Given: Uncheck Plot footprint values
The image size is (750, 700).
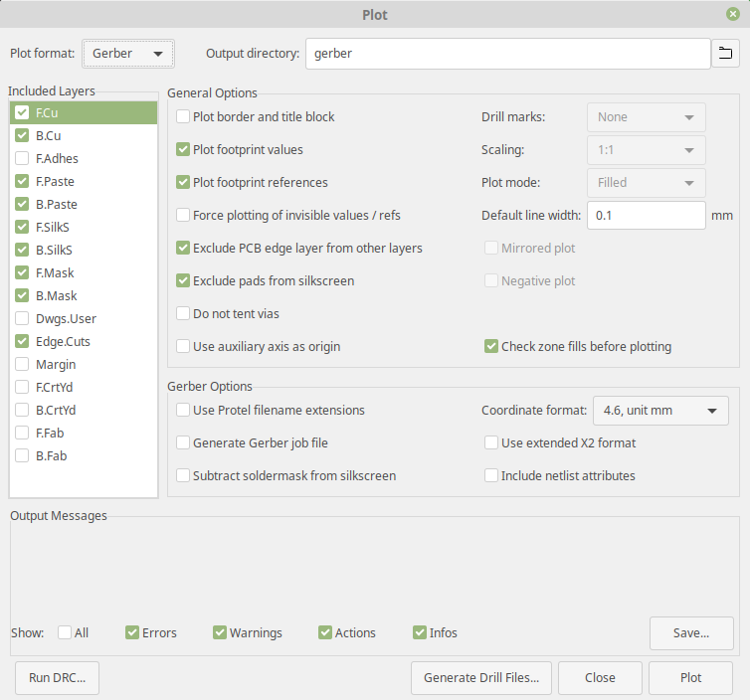Looking at the screenshot, I should (184, 150).
